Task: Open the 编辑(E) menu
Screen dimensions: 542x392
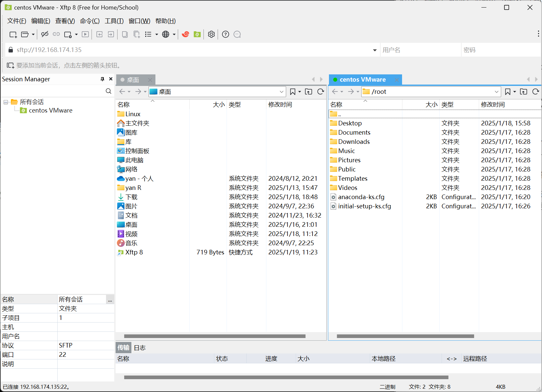Action: [41, 21]
